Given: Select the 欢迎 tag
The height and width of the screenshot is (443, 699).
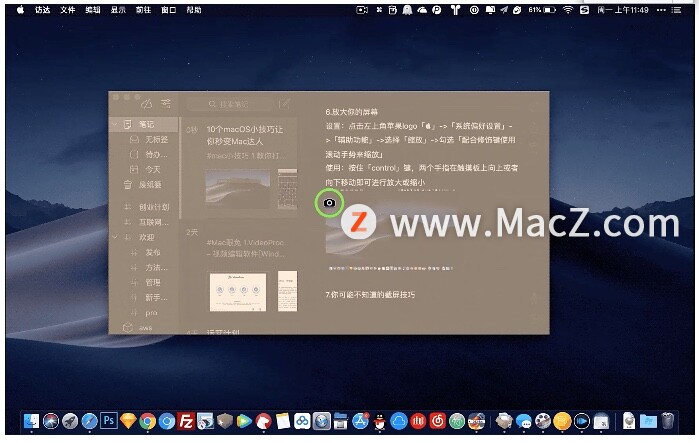Looking at the screenshot, I should pyautogui.click(x=144, y=238).
